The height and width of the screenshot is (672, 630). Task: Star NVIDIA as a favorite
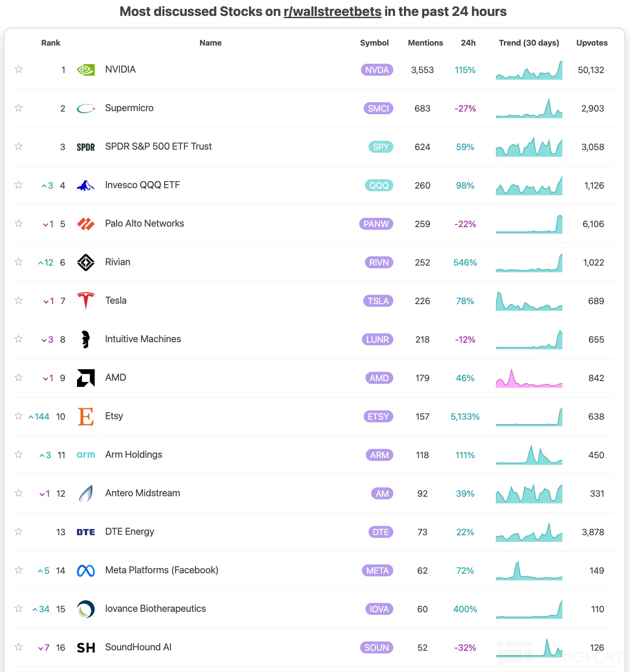click(19, 70)
